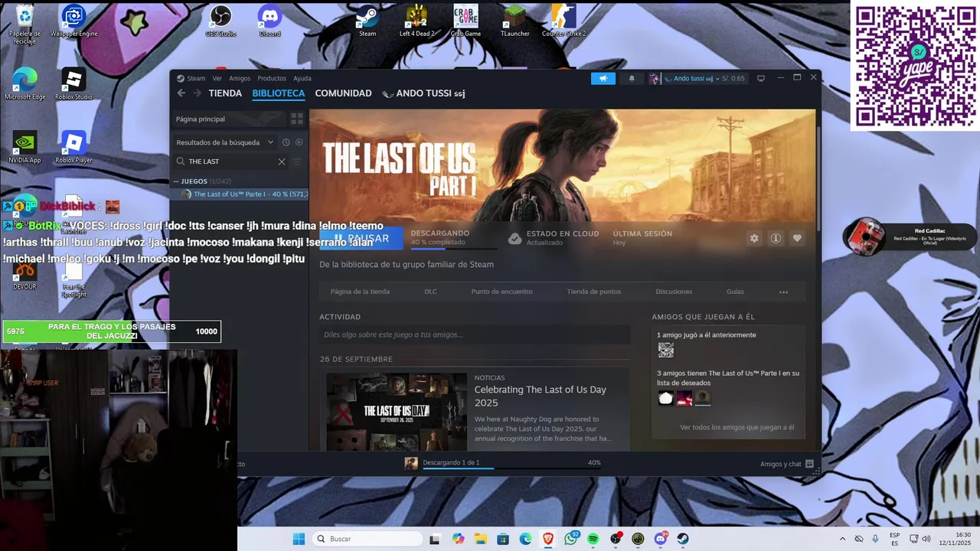Open account dropdown Ando tussi ssj
This screenshot has width=980, height=551.
695,78
